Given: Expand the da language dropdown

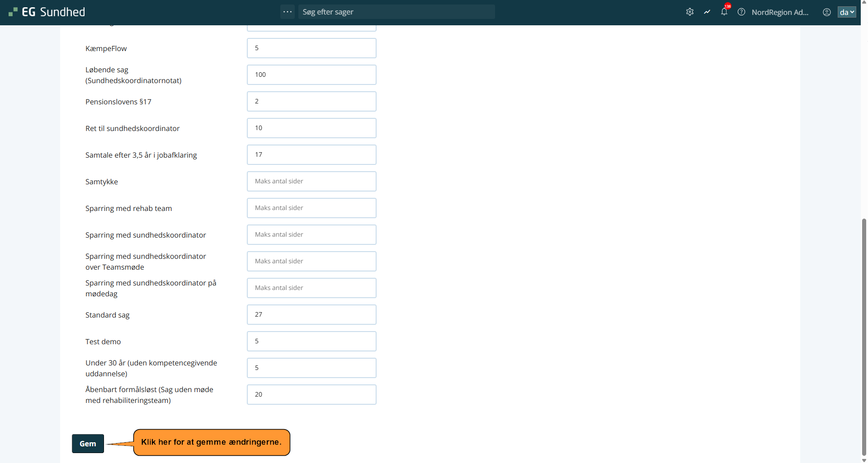Looking at the screenshot, I should (x=847, y=12).
